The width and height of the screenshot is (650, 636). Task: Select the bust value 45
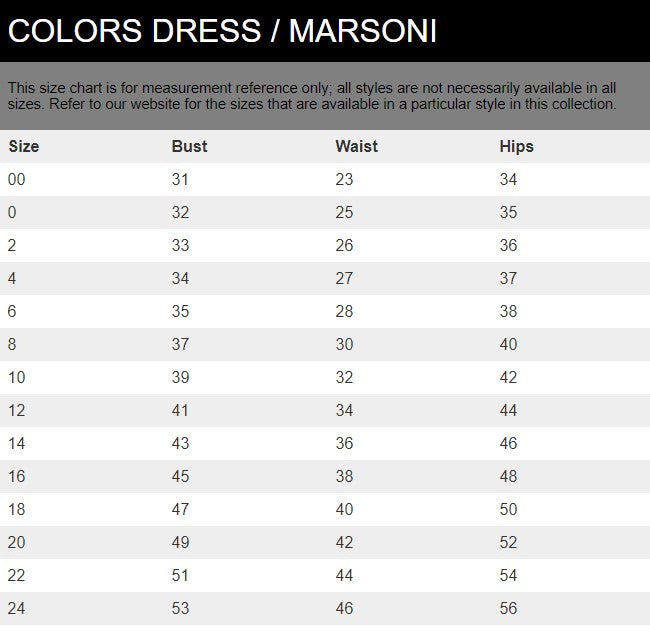pyautogui.click(x=180, y=477)
